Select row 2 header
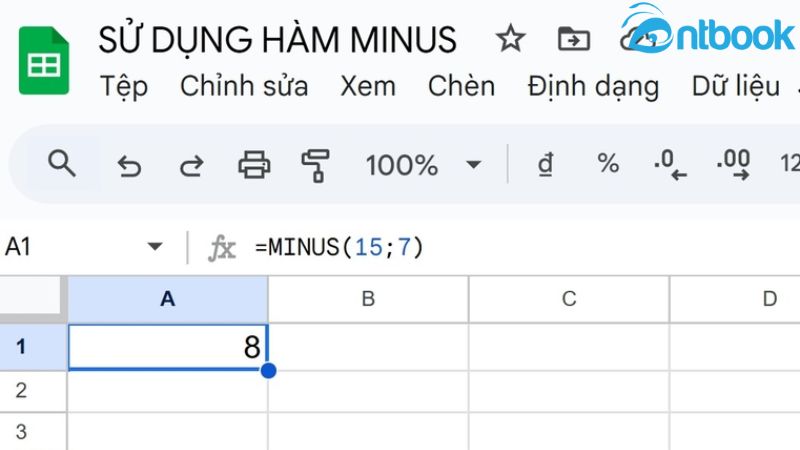 click(x=21, y=390)
